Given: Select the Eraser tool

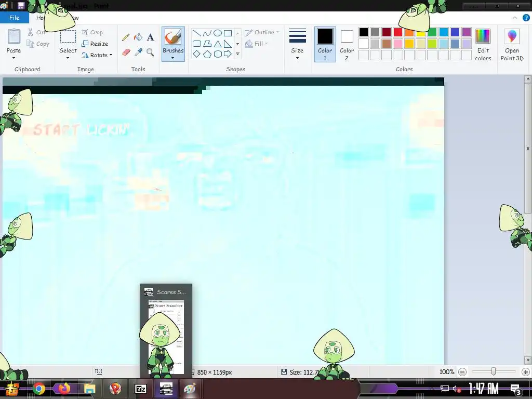Looking at the screenshot, I should coord(126,52).
